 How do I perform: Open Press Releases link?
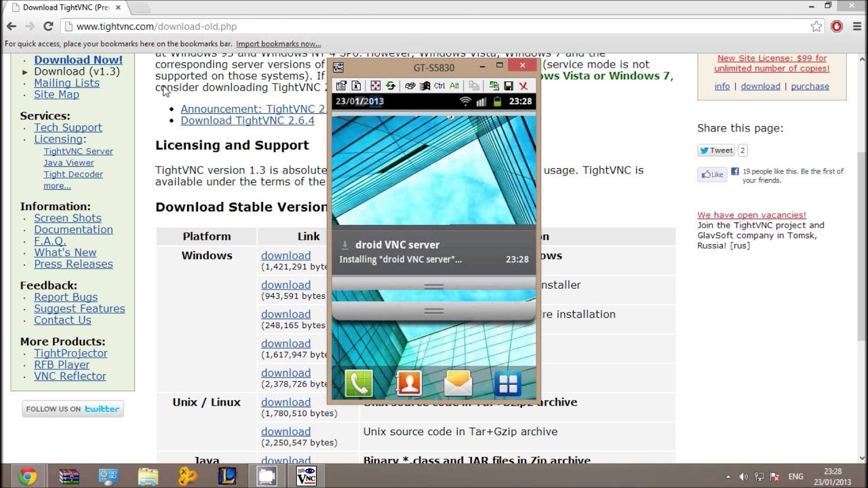coord(74,264)
